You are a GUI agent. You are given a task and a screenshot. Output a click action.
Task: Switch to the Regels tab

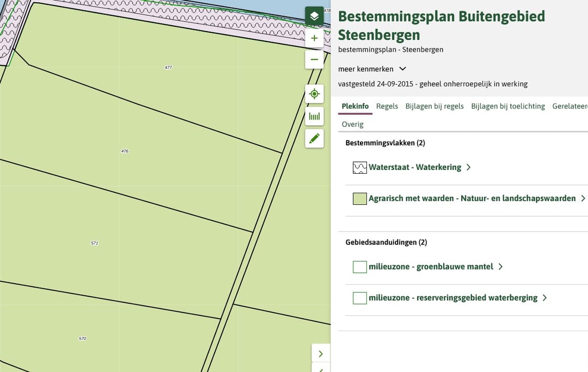(x=387, y=106)
